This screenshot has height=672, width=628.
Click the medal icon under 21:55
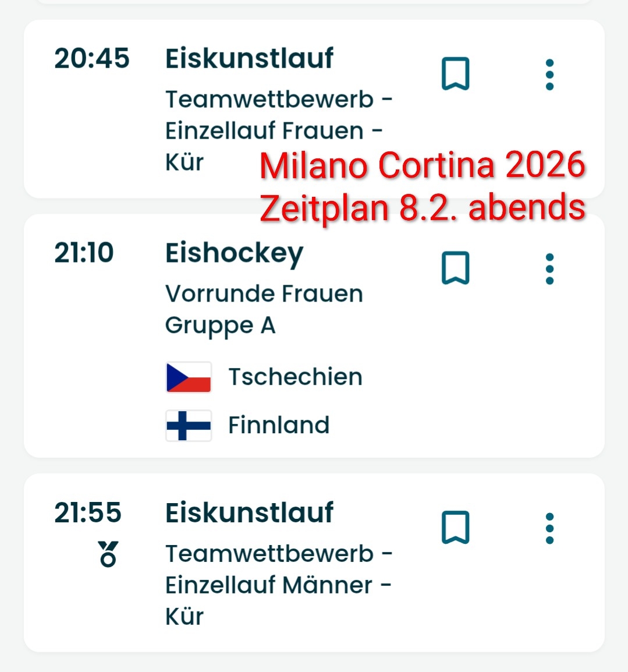pyautogui.click(x=108, y=554)
